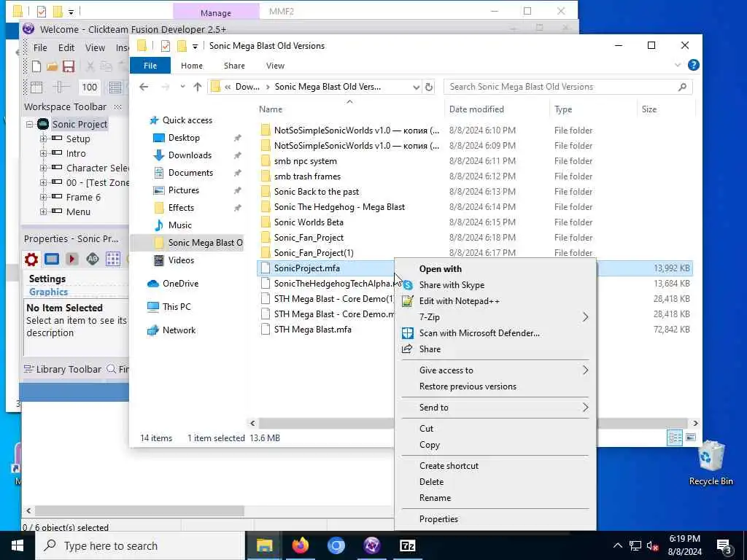The width and height of the screenshot is (747, 560).
Task: Click Open folder icon in Clickteam Fusion toolbar
Action: 53,66
